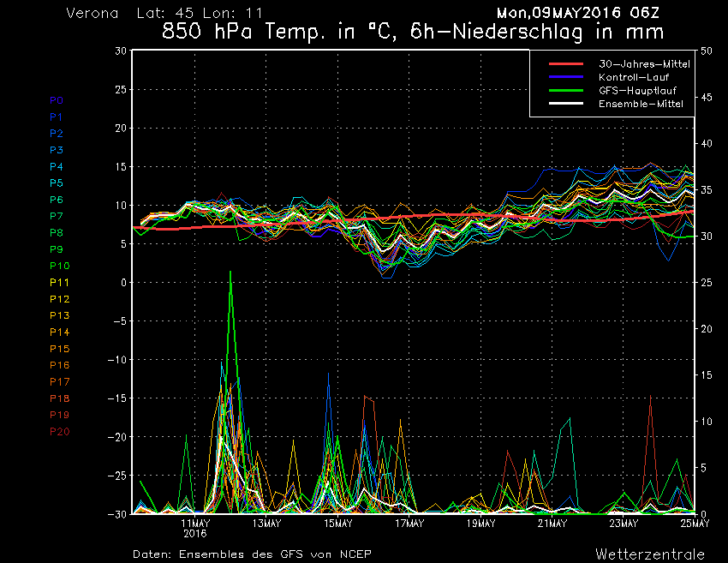The image size is (728, 563).
Task: Click the P10 ensemble member label
Action: click(59, 266)
